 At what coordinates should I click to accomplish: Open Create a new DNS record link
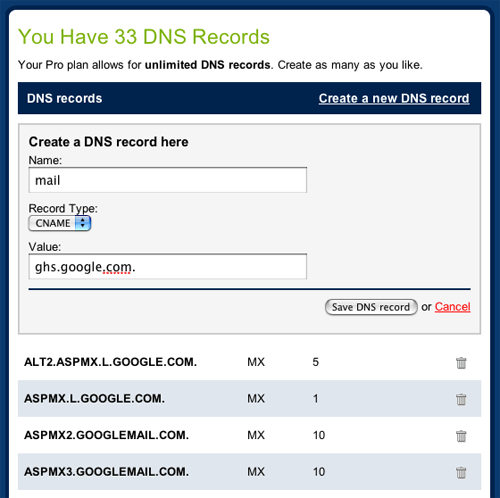[394, 98]
